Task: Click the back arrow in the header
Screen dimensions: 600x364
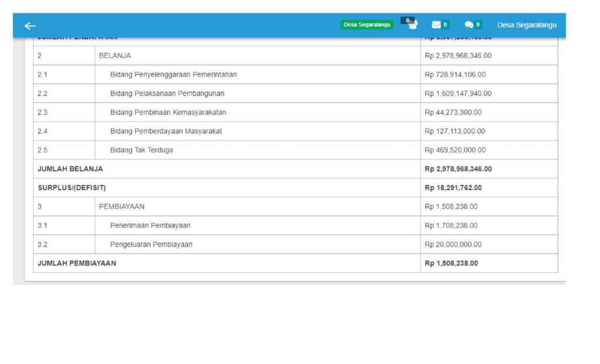Action: pos(30,25)
